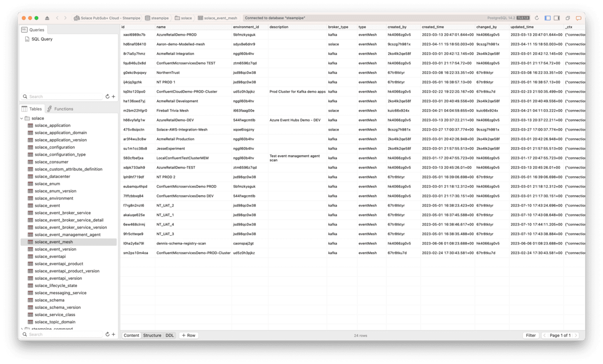Viewport: 603px width, 364px height.
Task: Open the orange feedback chat bubble icon
Action: [x=578, y=18]
